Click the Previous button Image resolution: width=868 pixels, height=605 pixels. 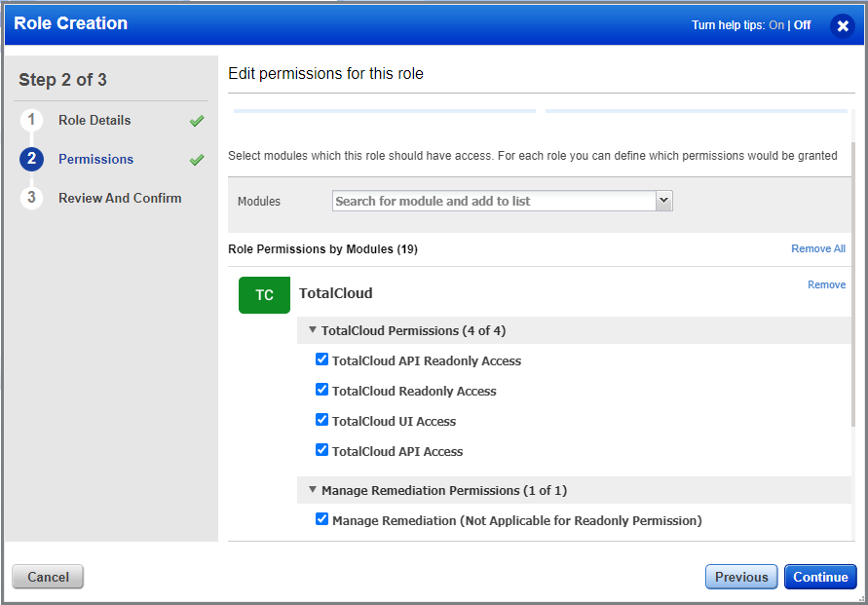741,577
